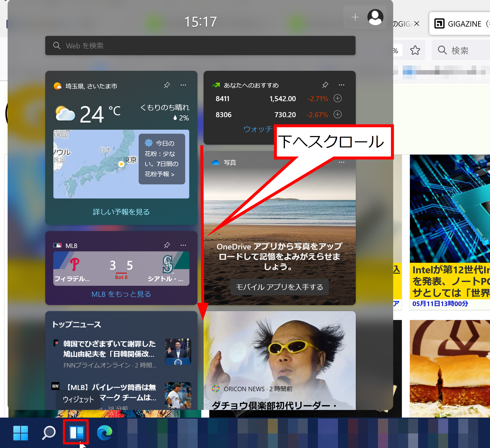Open the Windows Start button
The width and height of the screenshot is (490, 448).
coord(21,433)
